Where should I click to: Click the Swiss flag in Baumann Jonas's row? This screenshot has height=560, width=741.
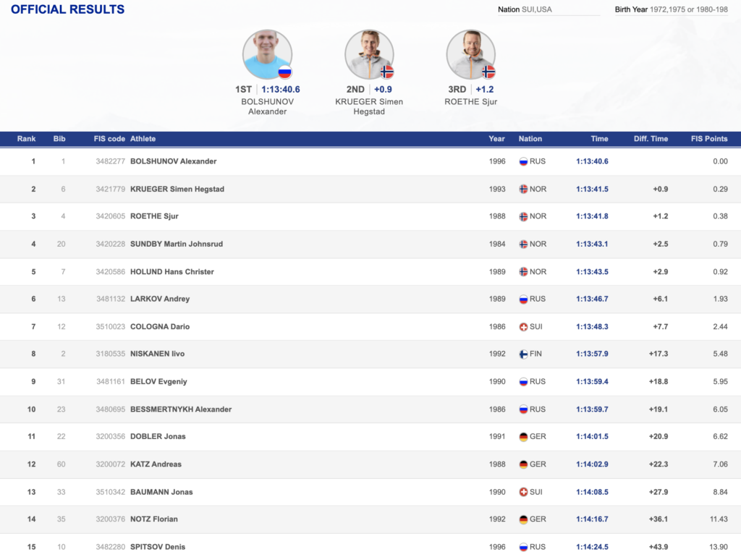[x=523, y=492]
